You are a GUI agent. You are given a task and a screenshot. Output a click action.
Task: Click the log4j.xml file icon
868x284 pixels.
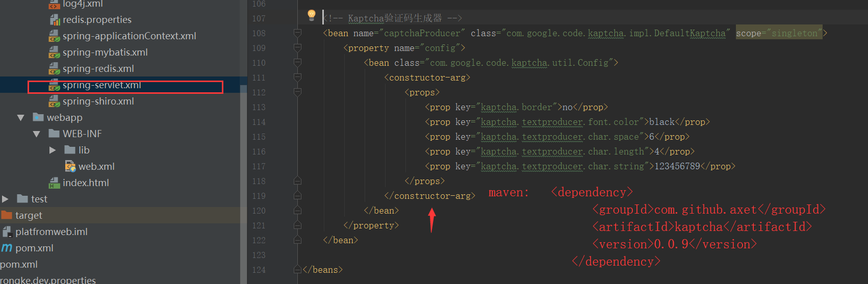point(54,4)
